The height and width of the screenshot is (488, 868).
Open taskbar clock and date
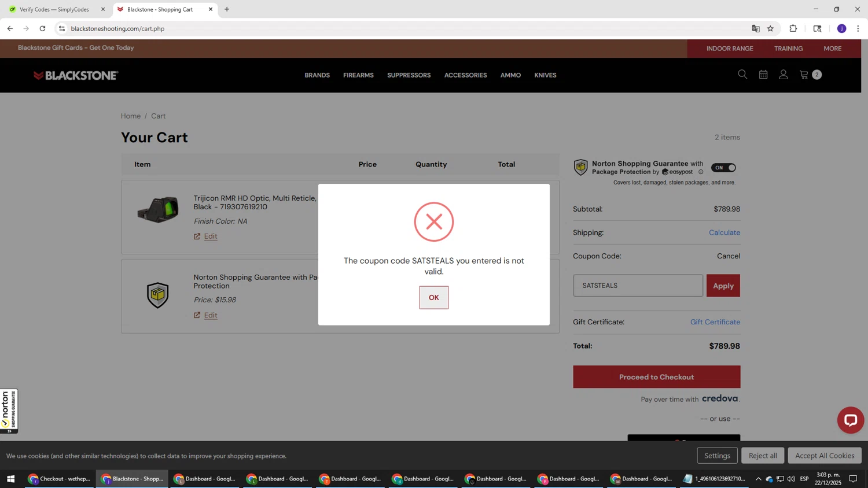point(828,479)
